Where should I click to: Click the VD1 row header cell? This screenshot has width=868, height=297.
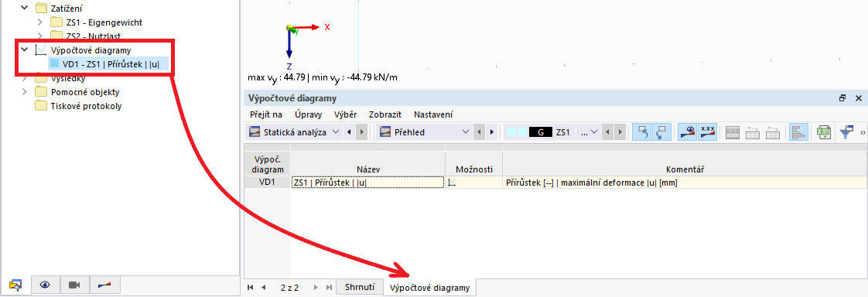tap(267, 183)
